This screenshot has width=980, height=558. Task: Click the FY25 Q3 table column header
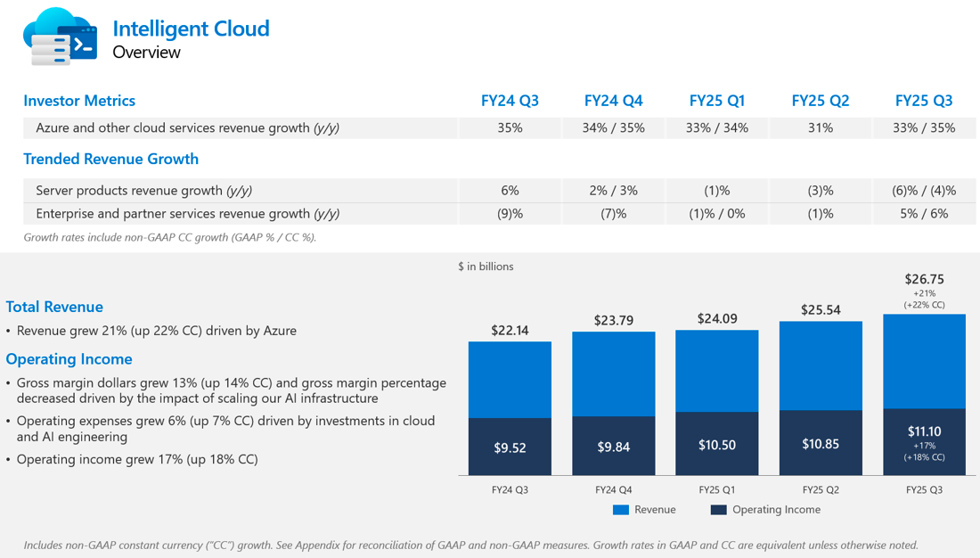tap(924, 101)
